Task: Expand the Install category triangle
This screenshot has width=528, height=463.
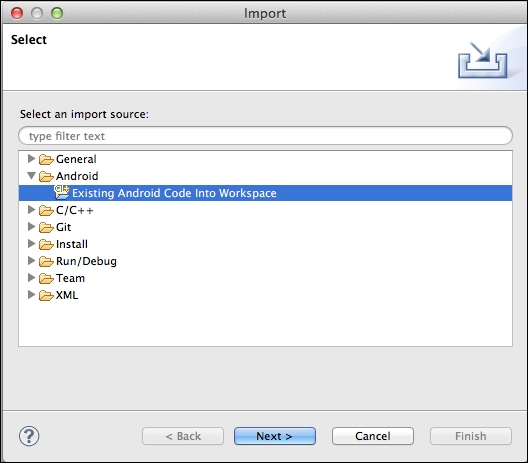Action: click(x=31, y=243)
